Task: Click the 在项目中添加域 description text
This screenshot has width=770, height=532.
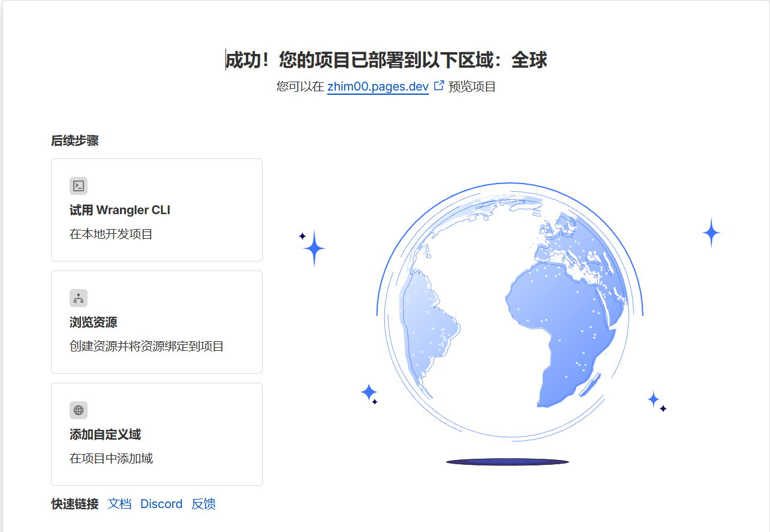Action: (111, 458)
